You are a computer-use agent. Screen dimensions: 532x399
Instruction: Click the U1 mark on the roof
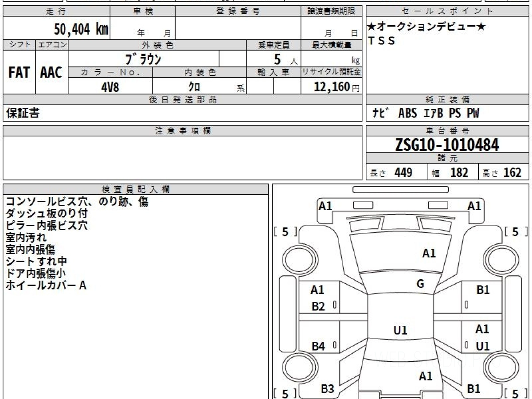point(400,330)
